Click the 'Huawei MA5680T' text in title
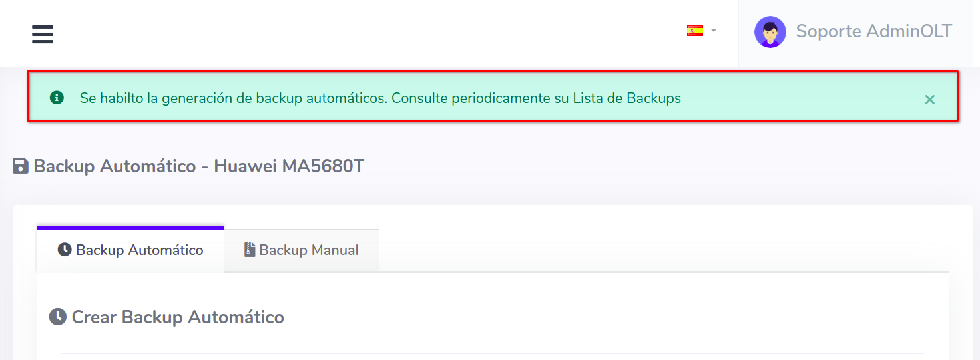This screenshot has width=980, height=360. [x=289, y=166]
